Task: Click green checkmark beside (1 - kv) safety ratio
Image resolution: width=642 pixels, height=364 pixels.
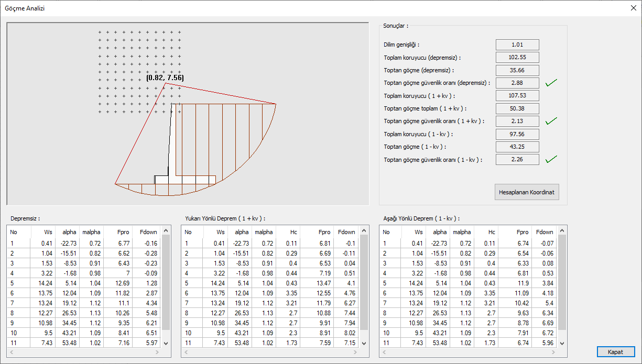Action: coord(551,159)
